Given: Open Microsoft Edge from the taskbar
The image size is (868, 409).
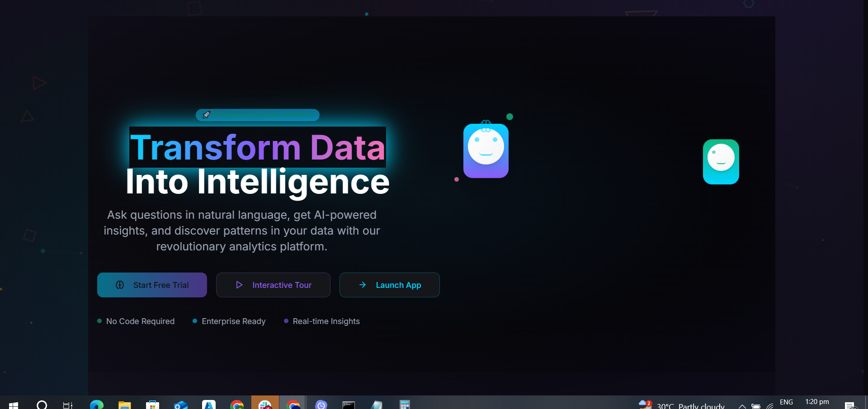Looking at the screenshot, I should tap(97, 404).
